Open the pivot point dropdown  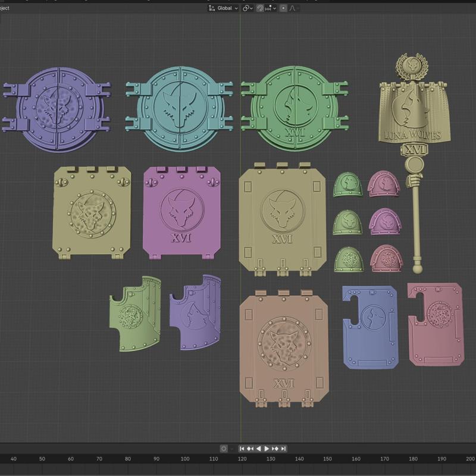pyautogui.click(x=248, y=8)
